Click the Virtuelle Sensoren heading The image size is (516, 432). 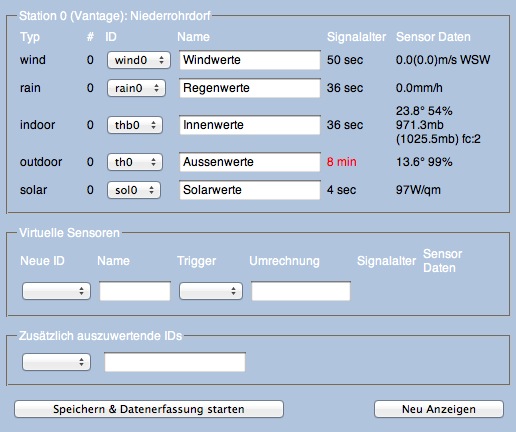69,233
